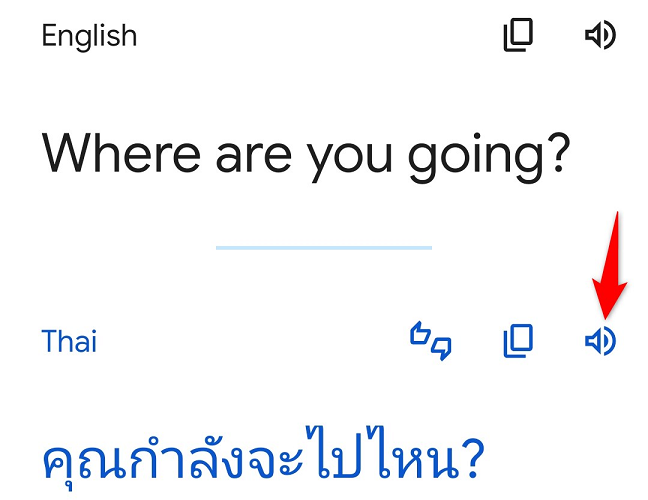Tap the copy icon in Thai row
Viewport: 648px width, 500px height.
coord(518,342)
